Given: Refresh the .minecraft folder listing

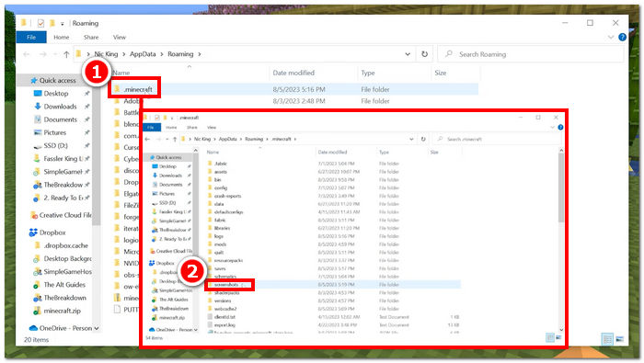Looking at the screenshot, I should pyautogui.click(x=423, y=139).
